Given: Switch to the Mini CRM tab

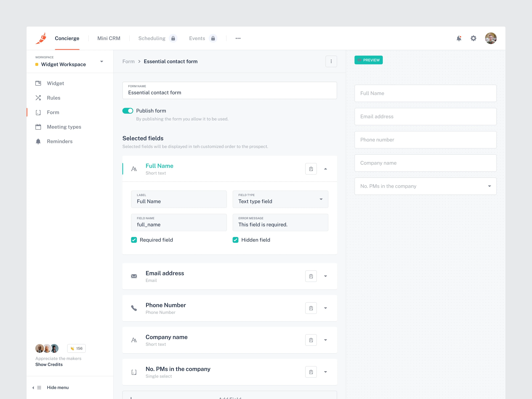Looking at the screenshot, I should pyautogui.click(x=109, y=38).
